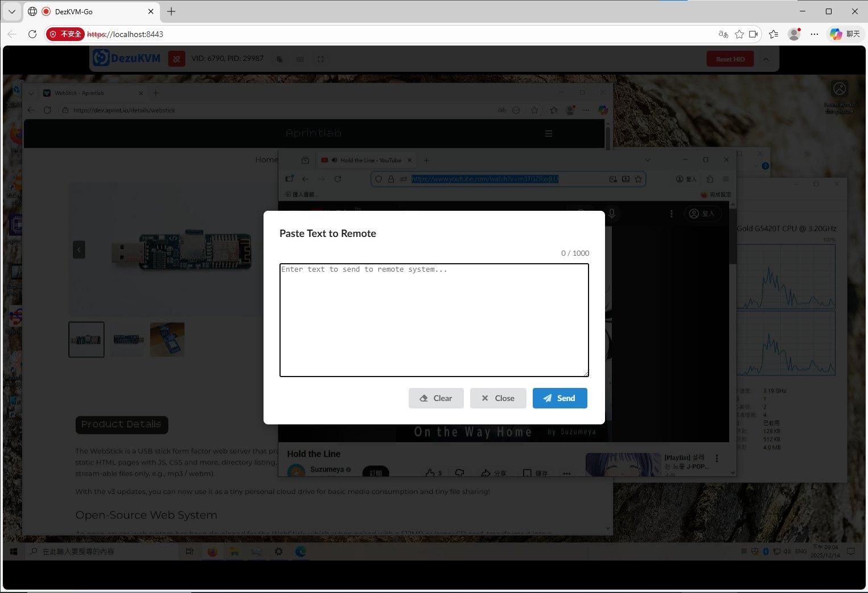Open File Explorer from remote taskbar
This screenshot has height=593, width=868.
[234, 551]
